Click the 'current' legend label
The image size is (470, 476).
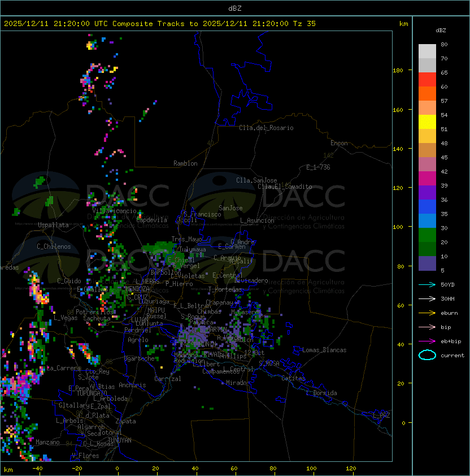point(452,356)
